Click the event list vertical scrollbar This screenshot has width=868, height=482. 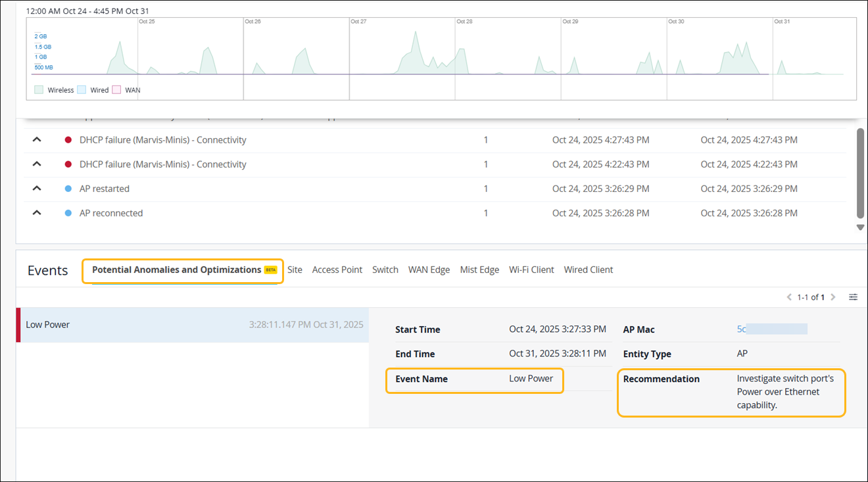(x=860, y=172)
